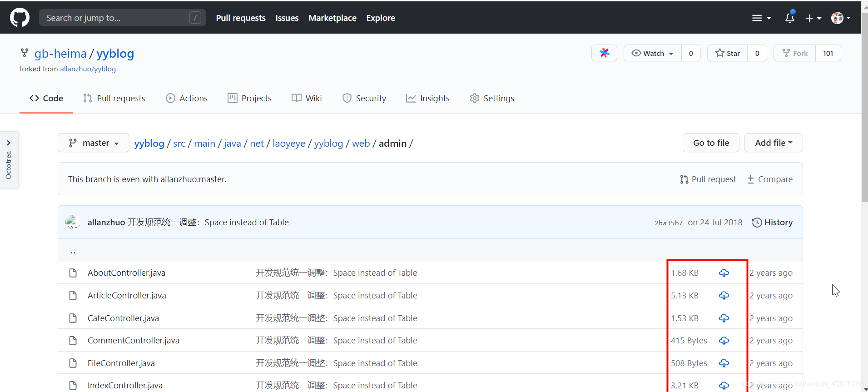Switch to the Actions tab

coord(187,98)
